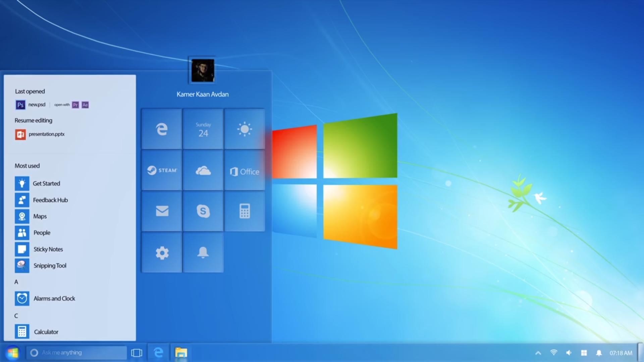644x362 pixels.
Task: Click new.psd last opened file
Action: pyautogui.click(x=37, y=105)
